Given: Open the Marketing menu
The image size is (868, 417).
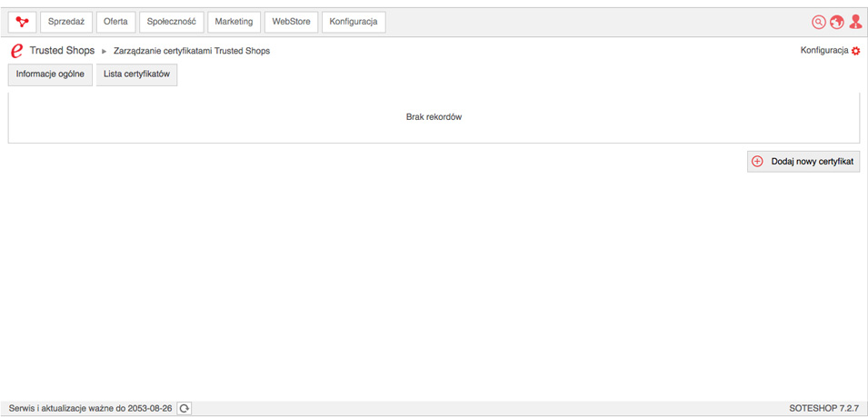Looking at the screenshot, I should [234, 22].
